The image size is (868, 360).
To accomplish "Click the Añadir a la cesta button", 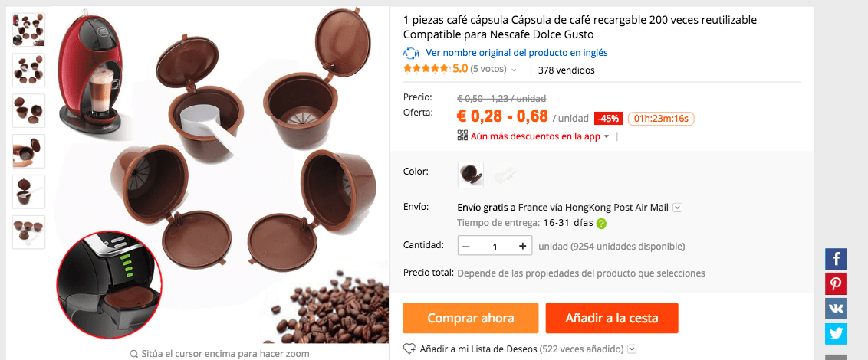I will (x=612, y=318).
